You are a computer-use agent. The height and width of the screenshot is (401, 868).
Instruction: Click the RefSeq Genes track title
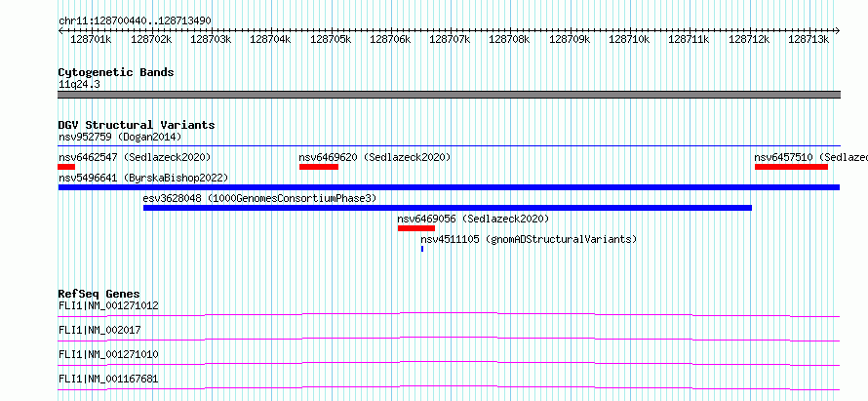pos(99,294)
